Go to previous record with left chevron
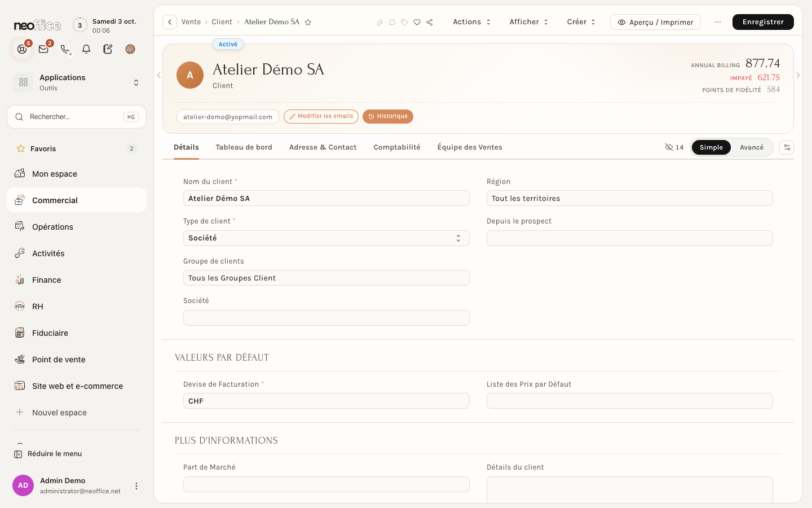Viewport: 812px width, 508px height. pos(159,76)
